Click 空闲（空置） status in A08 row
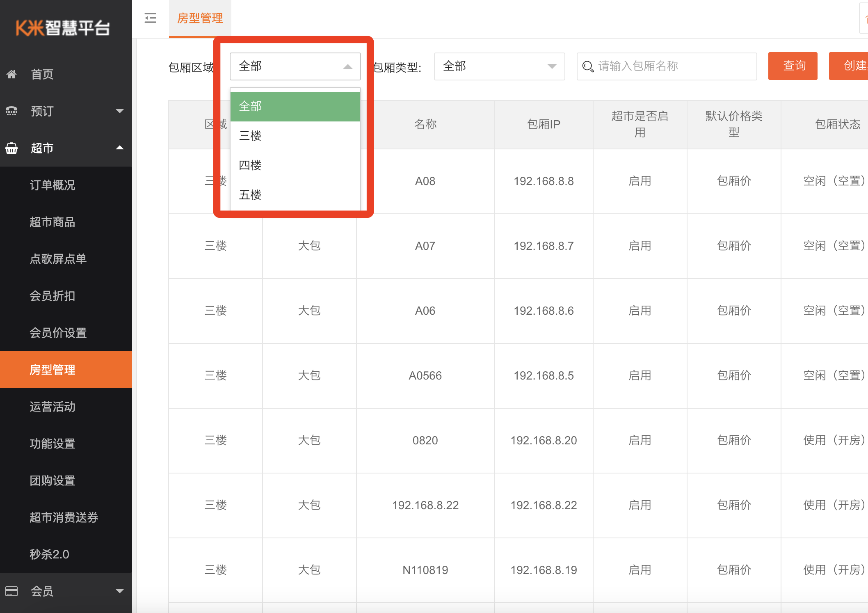Image resolution: width=868 pixels, height=613 pixels. [835, 181]
